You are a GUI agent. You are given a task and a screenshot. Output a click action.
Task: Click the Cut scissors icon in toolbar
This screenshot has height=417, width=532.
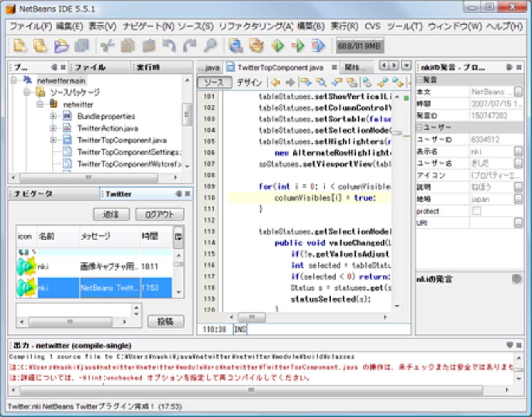point(107,46)
